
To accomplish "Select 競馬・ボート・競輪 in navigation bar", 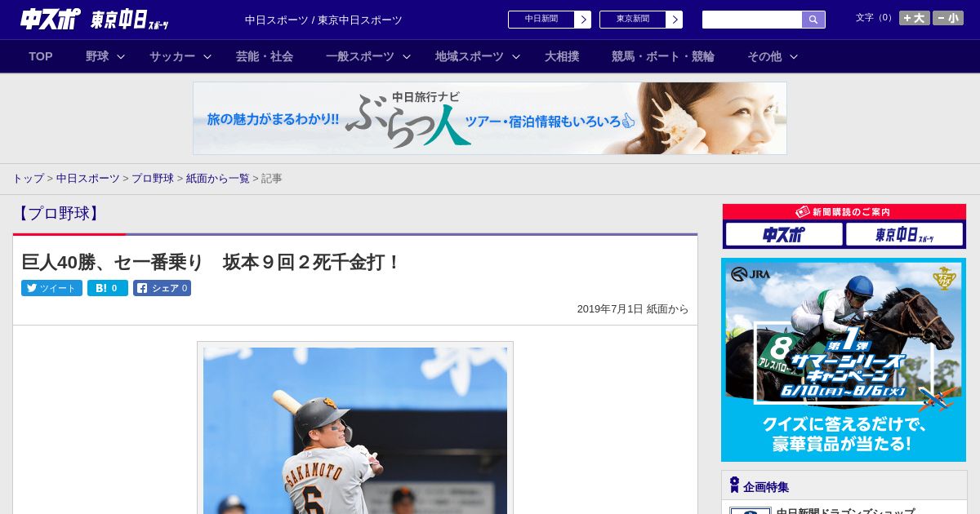I will pos(663,56).
